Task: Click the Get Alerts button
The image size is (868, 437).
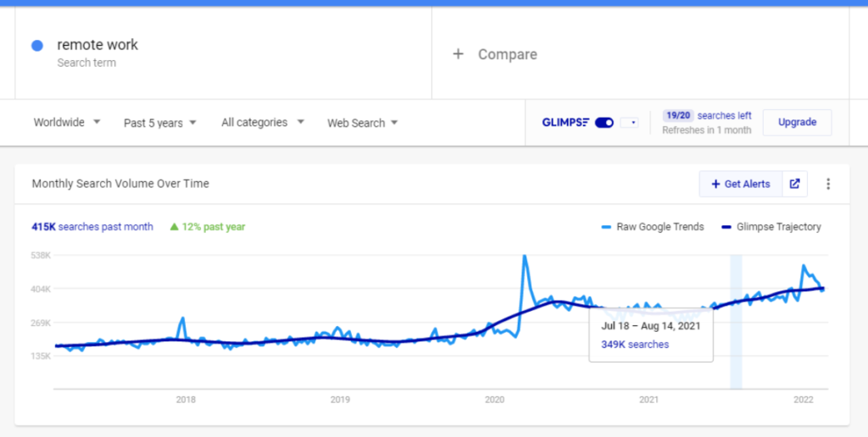Action: (x=741, y=184)
